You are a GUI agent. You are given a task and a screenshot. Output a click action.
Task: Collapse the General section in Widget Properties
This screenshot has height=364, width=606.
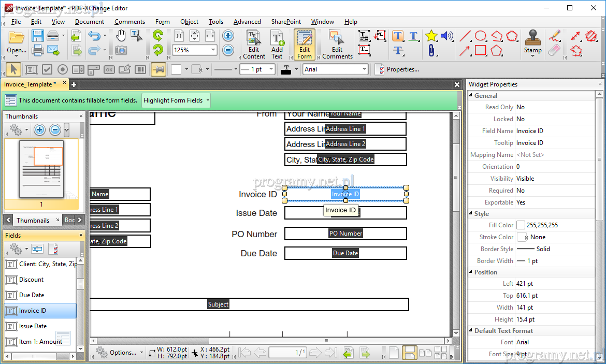[471, 96]
